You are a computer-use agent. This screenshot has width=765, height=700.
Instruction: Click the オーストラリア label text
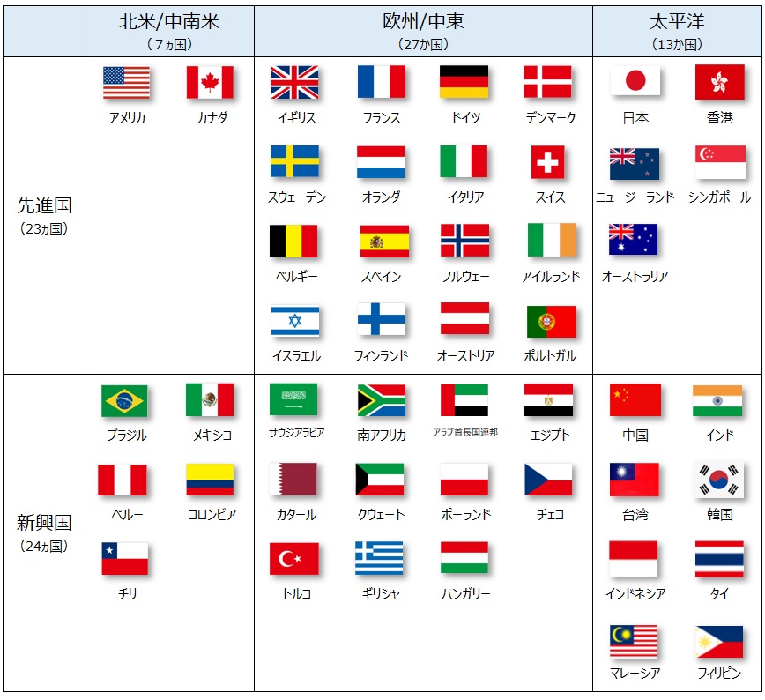635,276
